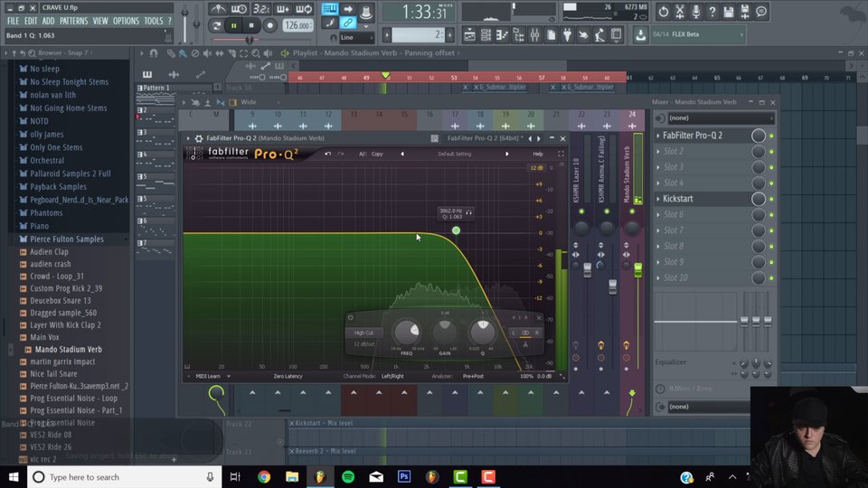Open the PATTERNS menu

point(73,21)
